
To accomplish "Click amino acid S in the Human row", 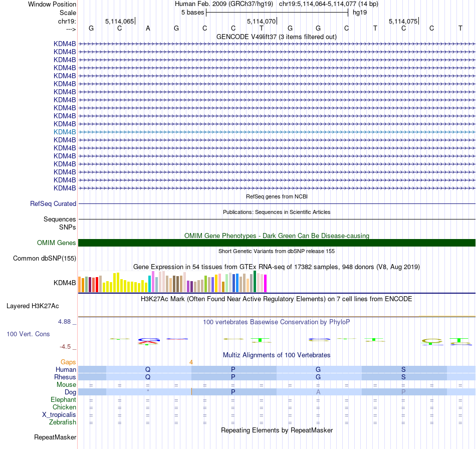I will (x=403, y=369).
